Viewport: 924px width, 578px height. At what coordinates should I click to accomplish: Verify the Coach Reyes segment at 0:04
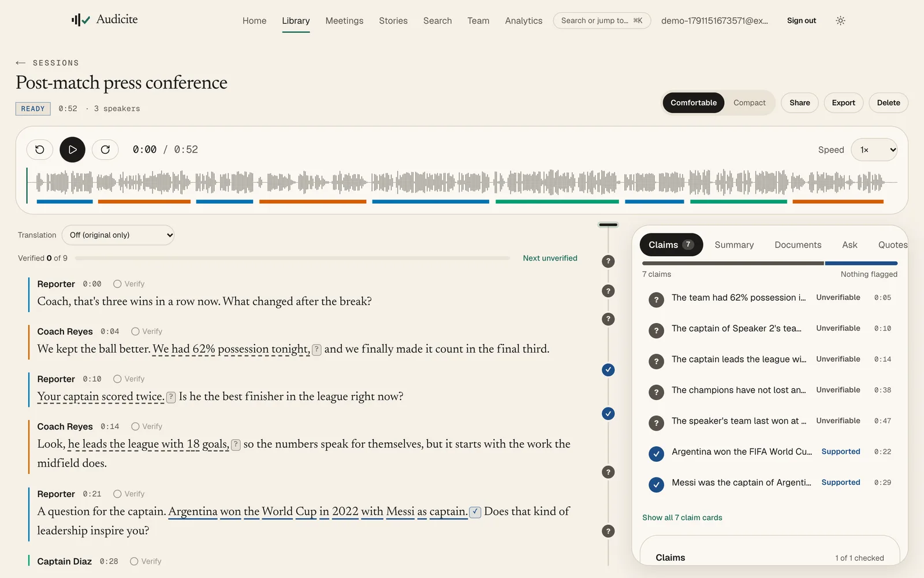(x=147, y=331)
